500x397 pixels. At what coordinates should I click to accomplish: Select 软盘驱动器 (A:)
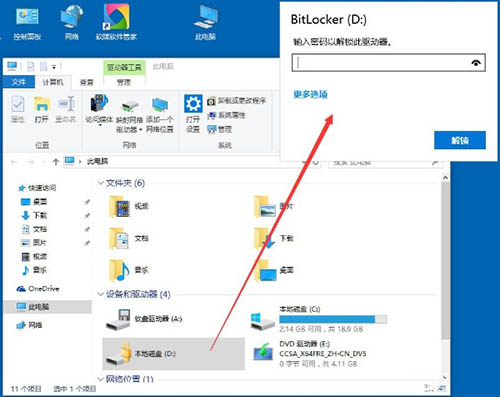pyautogui.click(x=144, y=319)
